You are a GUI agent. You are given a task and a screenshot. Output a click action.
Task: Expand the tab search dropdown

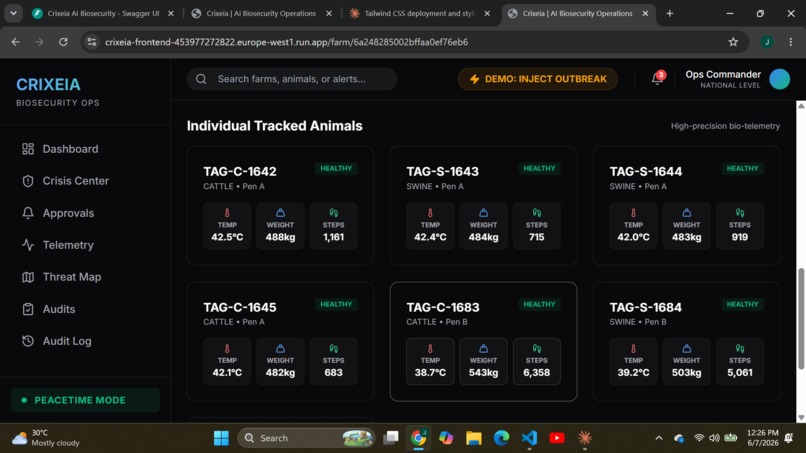coord(13,13)
